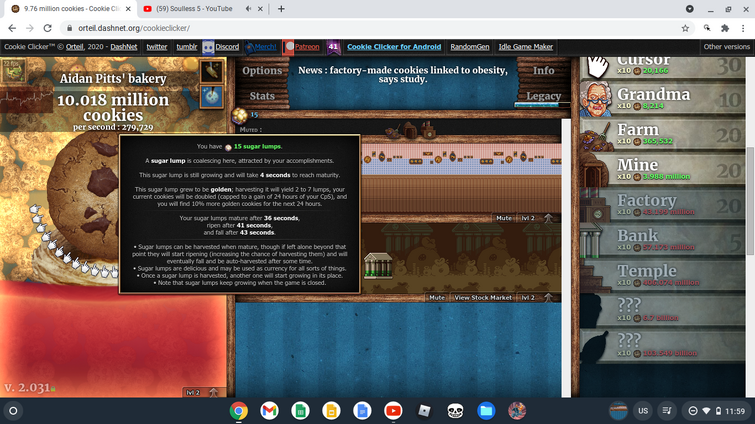Open the Stats menu
The image size is (755, 424).
[262, 96]
